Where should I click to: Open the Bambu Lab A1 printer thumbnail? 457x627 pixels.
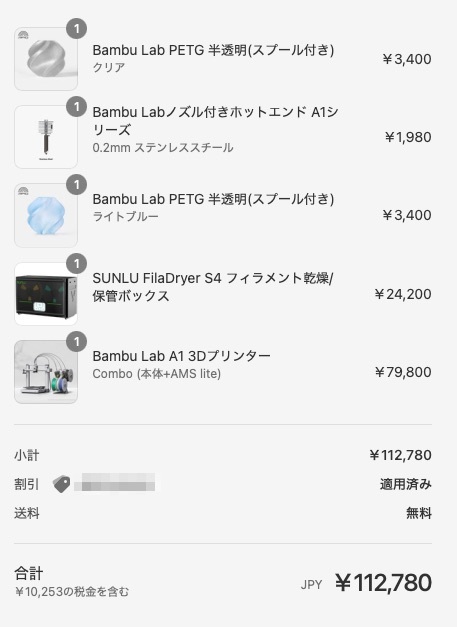click(x=46, y=371)
